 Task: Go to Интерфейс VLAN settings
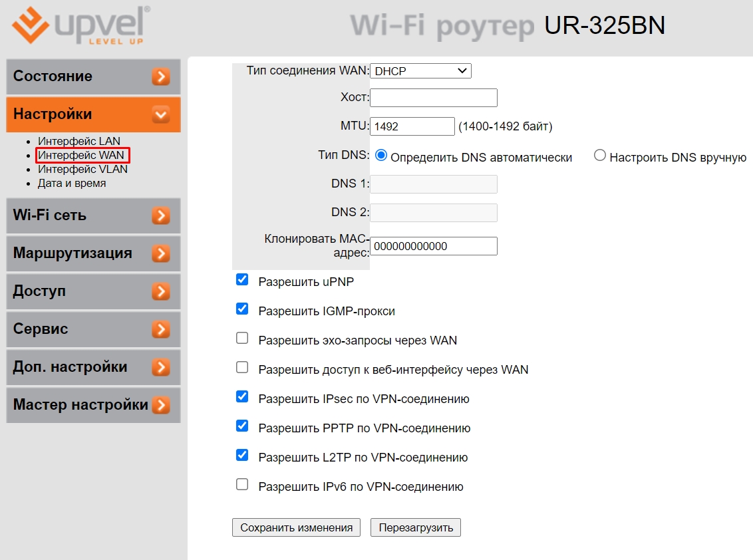pyautogui.click(x=82, y=169)
